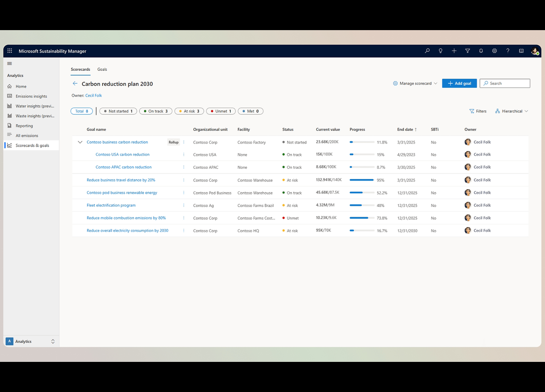Open Water insights in the sidebar

[31, 106]
